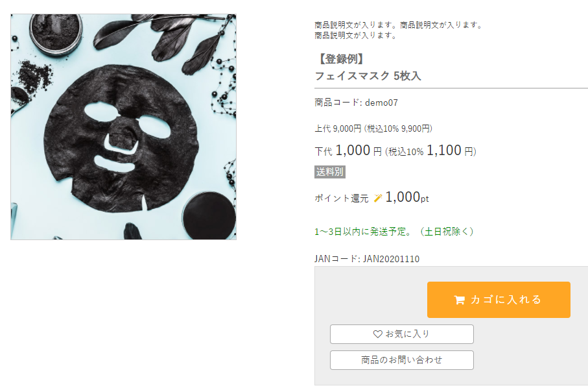
Task: Select the product title フェイスマスク 5枚入
Action: 368,76
